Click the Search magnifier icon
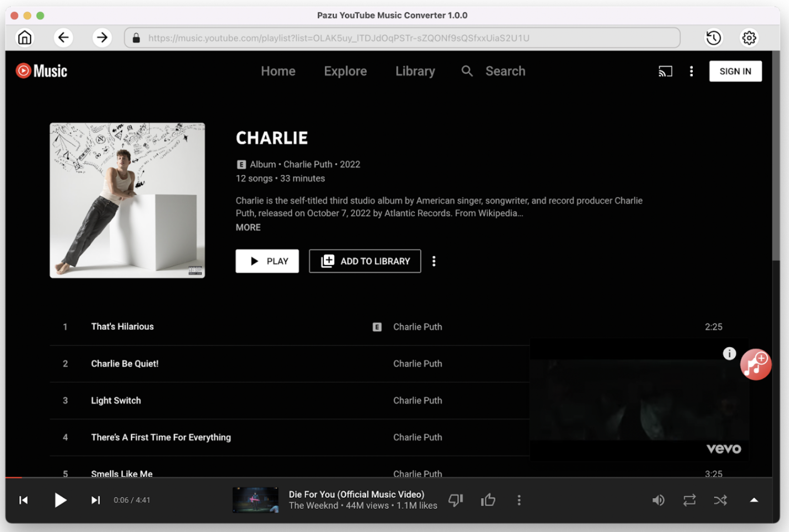This screenshot has height=532, width=789. [467, 71]
